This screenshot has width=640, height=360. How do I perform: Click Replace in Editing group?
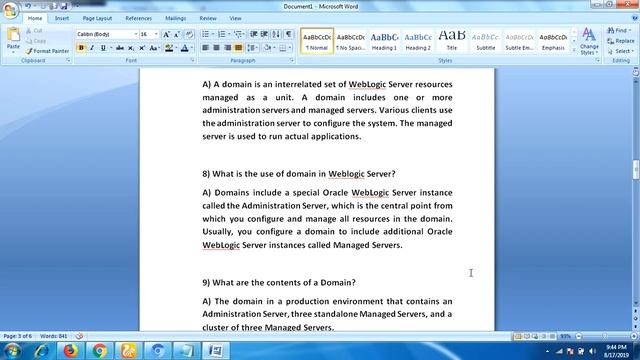(621, 41)
